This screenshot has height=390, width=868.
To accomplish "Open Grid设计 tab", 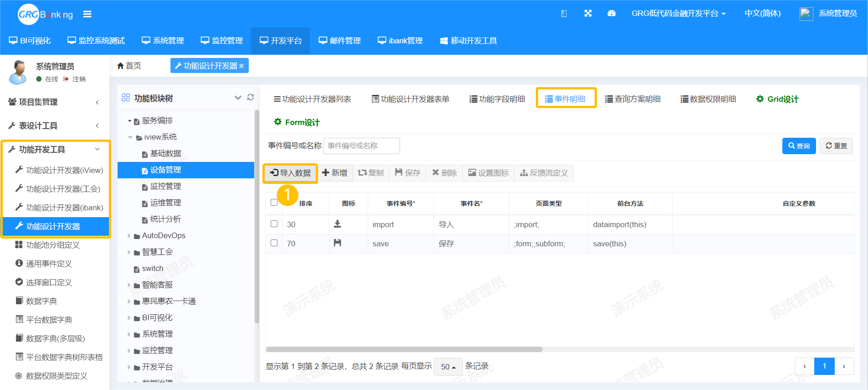I will point(777,99).
